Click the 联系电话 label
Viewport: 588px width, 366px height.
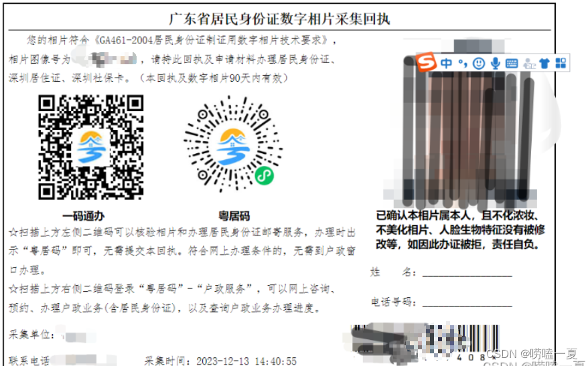(29, 361)
